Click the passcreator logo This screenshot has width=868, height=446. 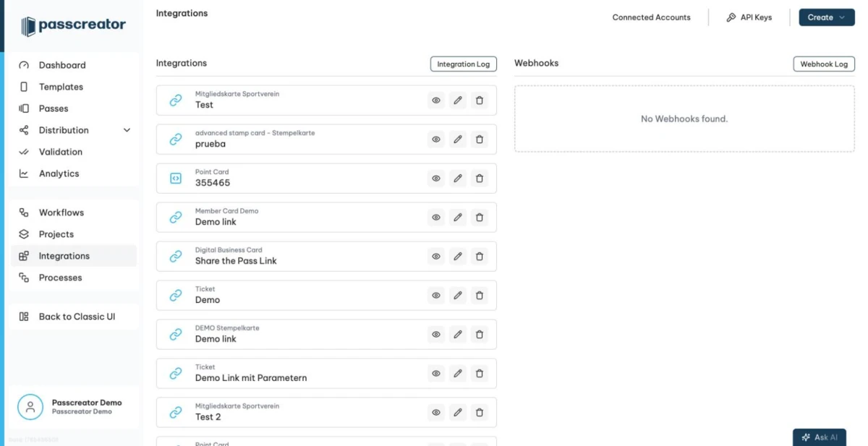(x=73, y=26)
